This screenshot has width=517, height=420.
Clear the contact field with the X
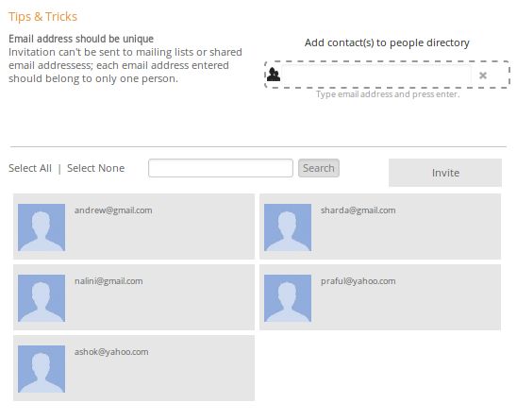point(483,76)
